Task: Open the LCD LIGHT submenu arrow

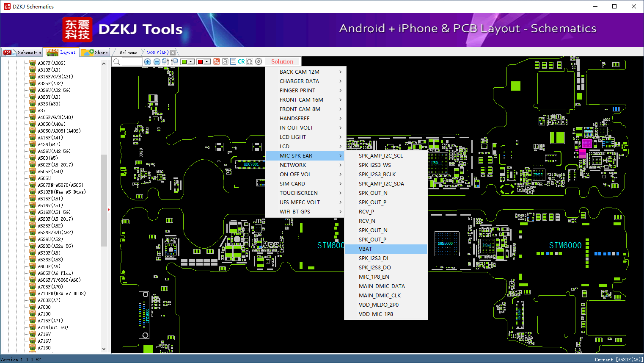Action: (340, 137)
